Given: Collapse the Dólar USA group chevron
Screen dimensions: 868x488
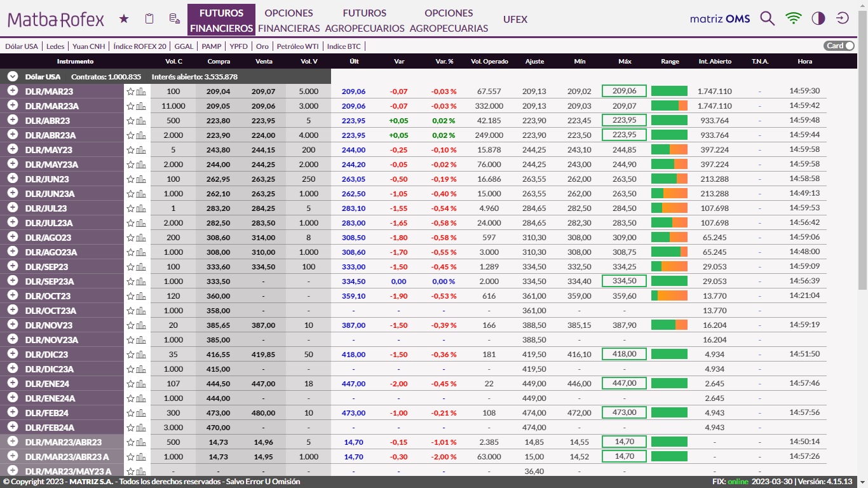Looking at the screenshot, I should coord(12,76).
